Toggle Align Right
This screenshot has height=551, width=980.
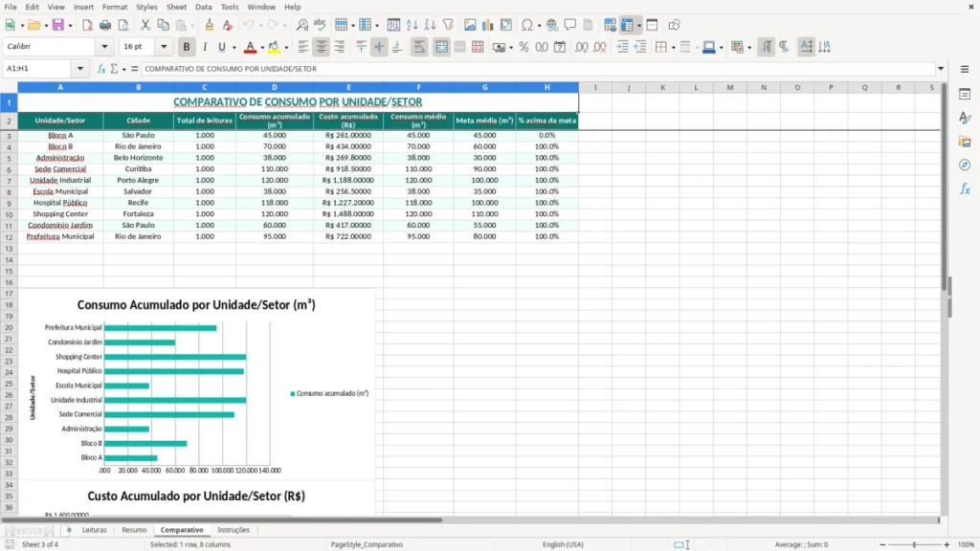(x=340, y=47)
